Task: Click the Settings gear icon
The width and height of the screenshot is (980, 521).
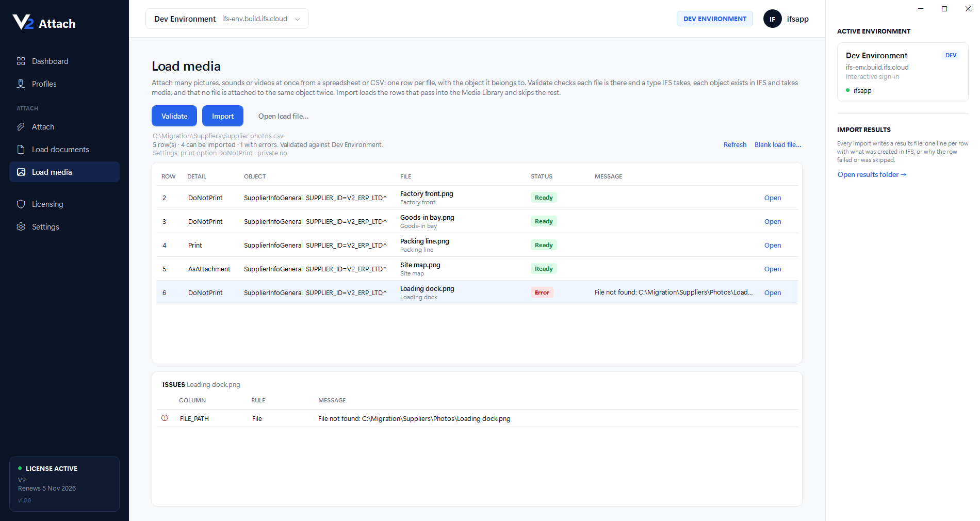Action: (21, 227)
